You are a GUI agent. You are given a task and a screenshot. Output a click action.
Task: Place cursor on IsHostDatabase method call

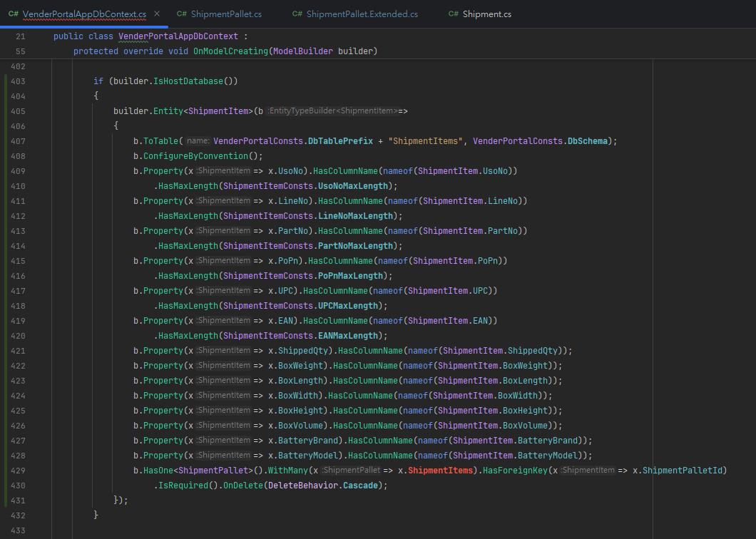[x=188, y=81]
